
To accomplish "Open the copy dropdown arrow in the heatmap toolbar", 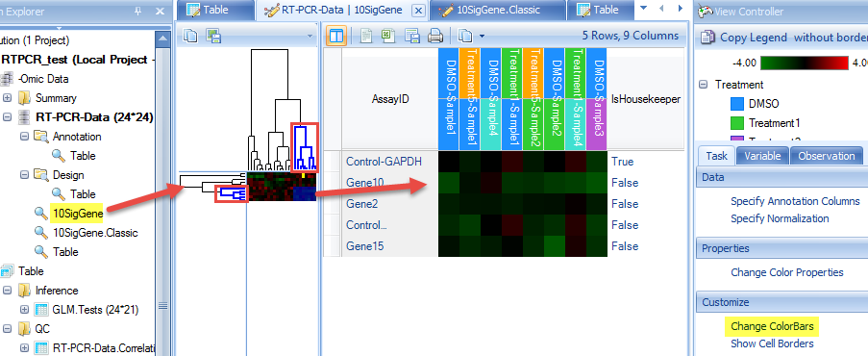I will pos(482,37).
